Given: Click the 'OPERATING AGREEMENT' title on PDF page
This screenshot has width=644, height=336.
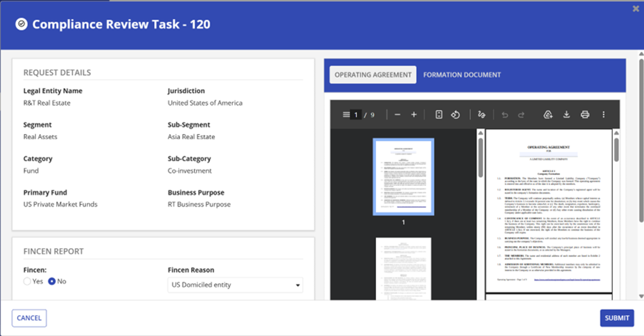Looking at the screenshot, I should tap(549, 147).
